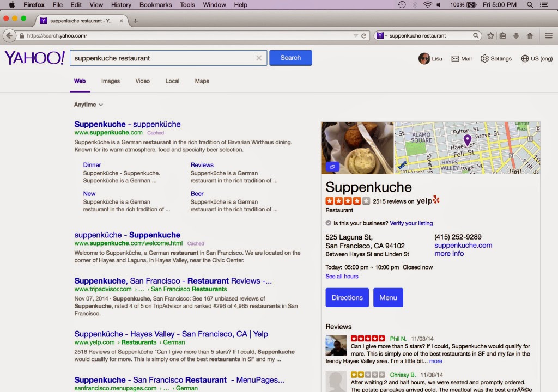The width and height of the screenshot is (558, 392).
Task: Change region via US (eng) globe
Action: click(537, 59)
